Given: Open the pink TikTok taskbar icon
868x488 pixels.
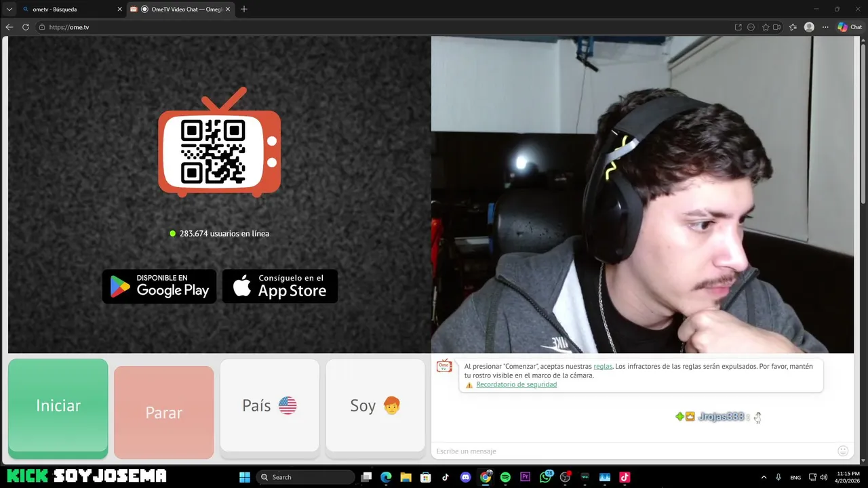Looking at the screenshot, I should pyautogui.click(x=625, y=477).
